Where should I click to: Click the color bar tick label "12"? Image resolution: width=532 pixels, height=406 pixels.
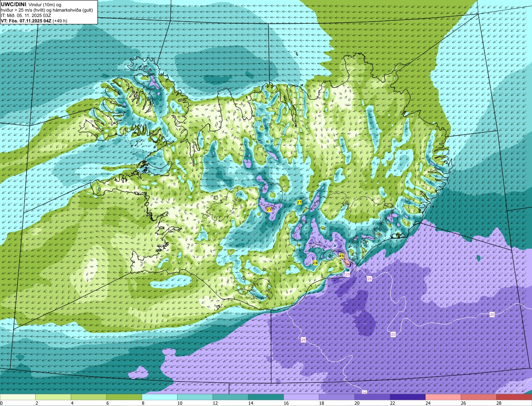click(x=215, y=403)
